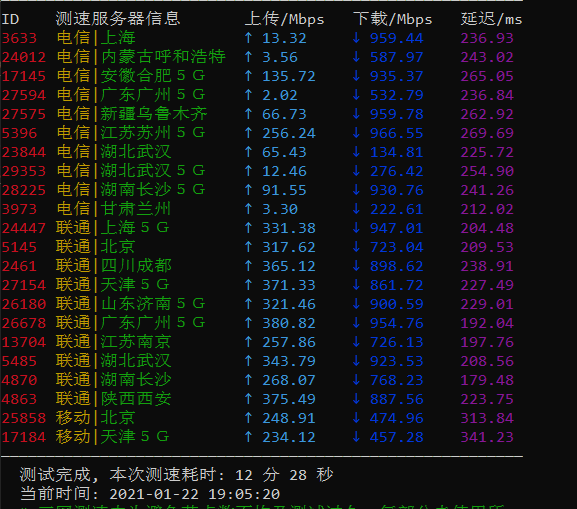Click the download value 457.28
Image resolution: width=577 pixels, height=509 pixels.
(397, 438)
